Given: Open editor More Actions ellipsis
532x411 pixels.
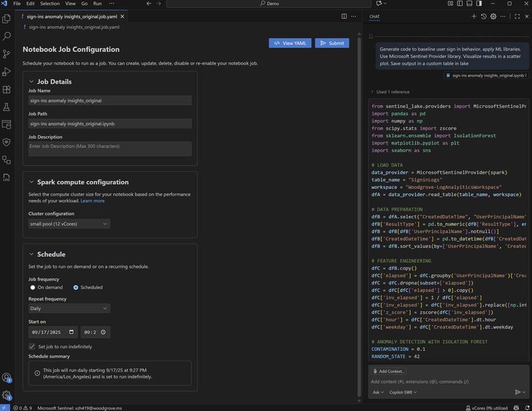Looking at the screenshot, I should click(353, 16).
